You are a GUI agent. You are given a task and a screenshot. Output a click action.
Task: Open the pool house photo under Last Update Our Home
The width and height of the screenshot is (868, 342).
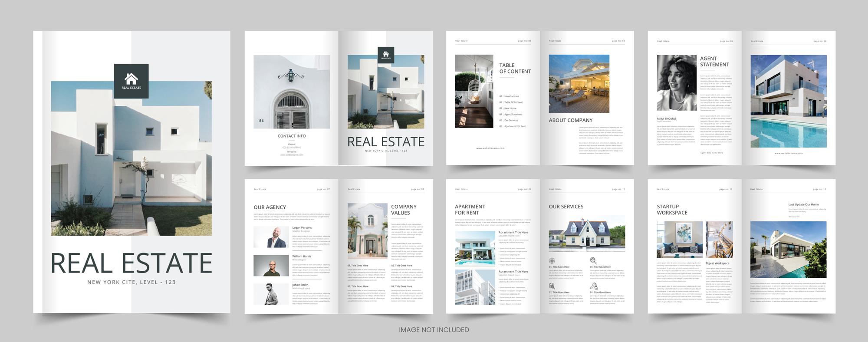click(789, 250)
